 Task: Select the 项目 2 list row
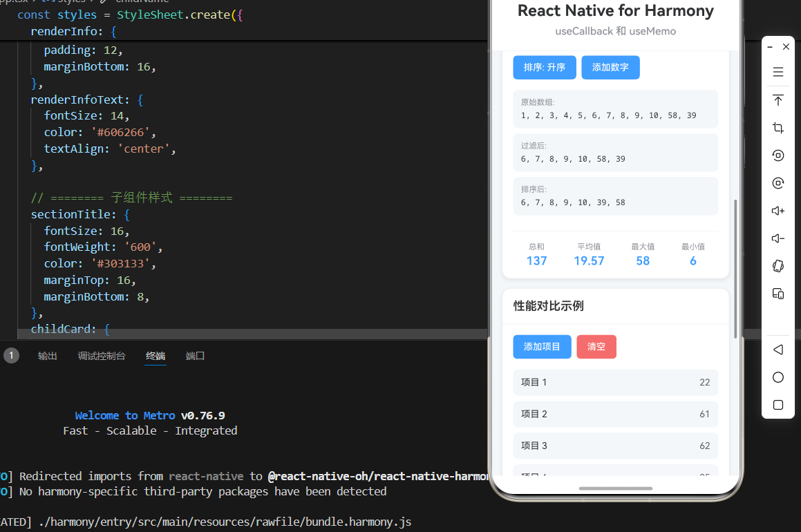coord(615,414)
